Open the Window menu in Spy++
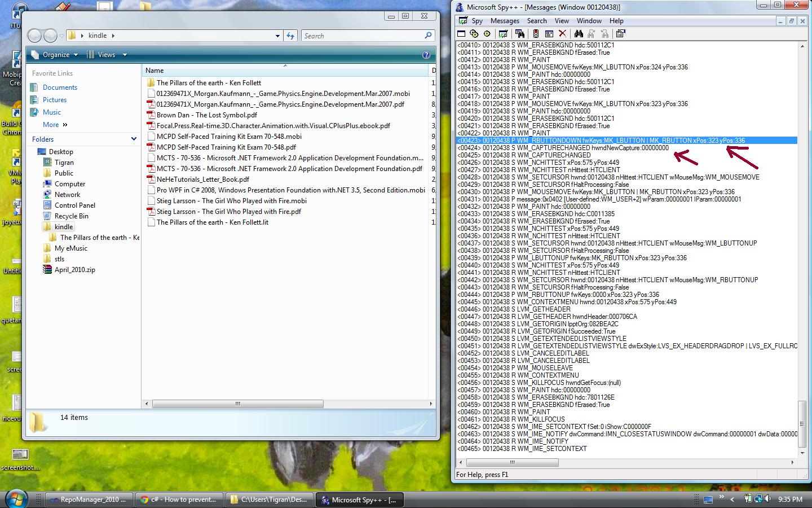 [x=589, y=21]
